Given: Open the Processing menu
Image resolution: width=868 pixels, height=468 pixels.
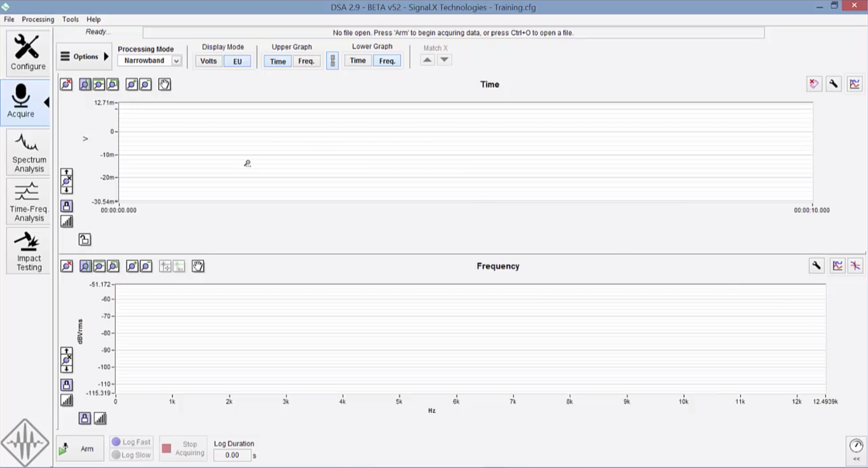Looking at the screenshot, I should (38, 19).
